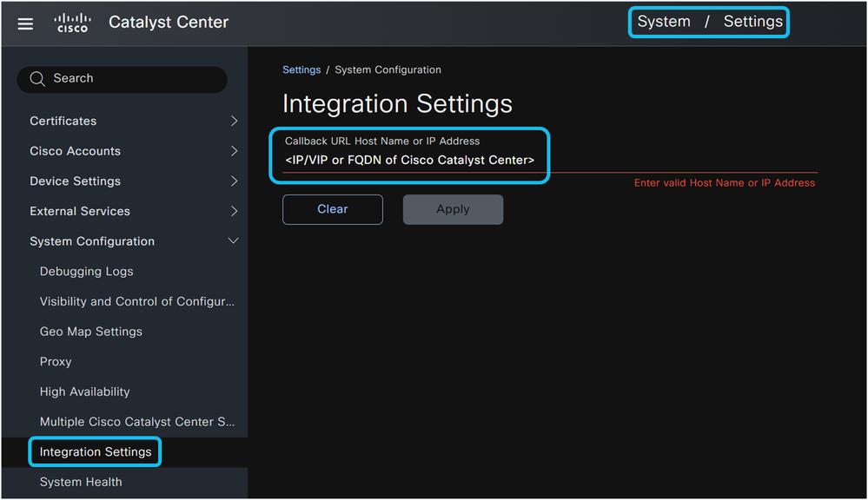Screen dimensions: 868x500
Task: Click the Clear button
Action: click(x=332, y=209)
